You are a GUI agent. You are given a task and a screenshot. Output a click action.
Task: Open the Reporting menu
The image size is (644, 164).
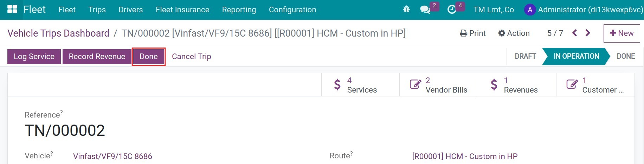[239, 10]
